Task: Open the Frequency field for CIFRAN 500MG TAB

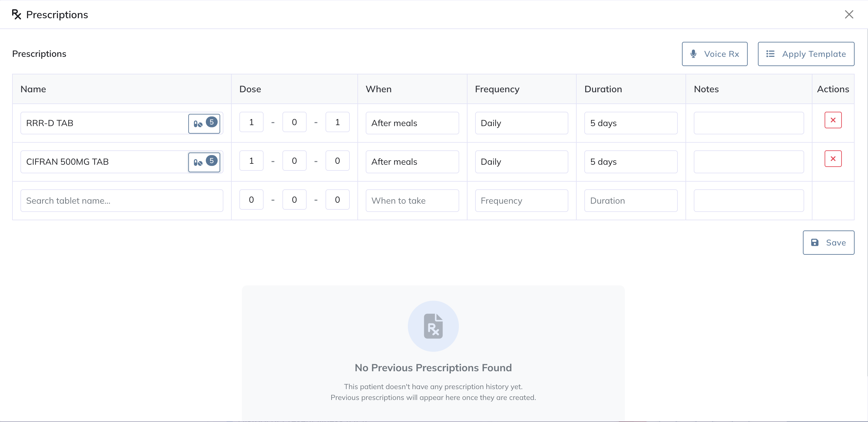Action: 521,162
